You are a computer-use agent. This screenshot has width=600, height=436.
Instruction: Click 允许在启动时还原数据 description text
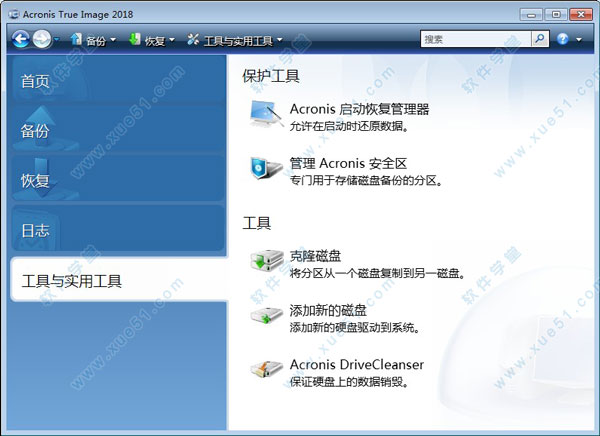349,126
